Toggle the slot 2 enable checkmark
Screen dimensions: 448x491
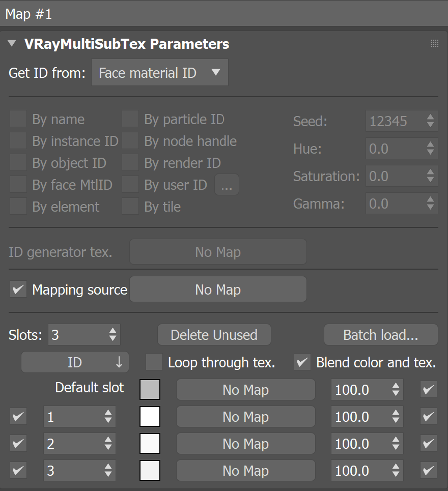click(x=18, y=443)
